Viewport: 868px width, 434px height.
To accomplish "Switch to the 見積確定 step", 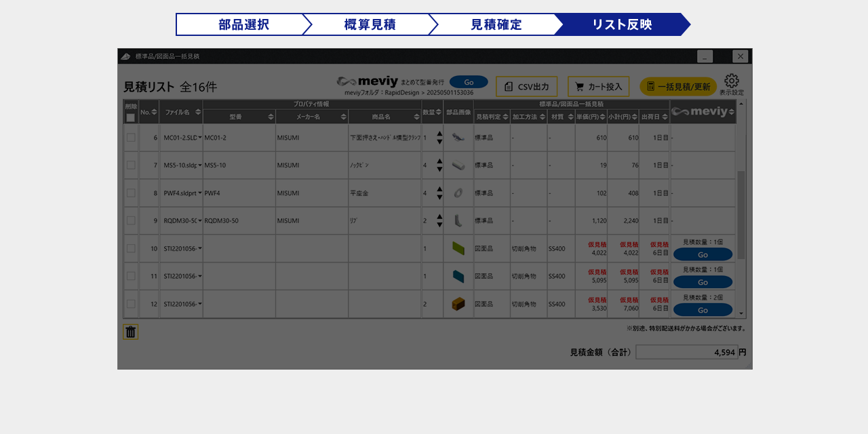I will click(496, 24).
